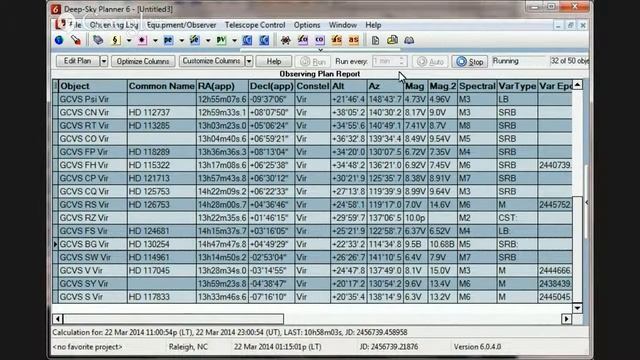Screen dimensions: 640x360
Task: Click the gray tags toolbar icon
Action: click(x=98, y=40)
